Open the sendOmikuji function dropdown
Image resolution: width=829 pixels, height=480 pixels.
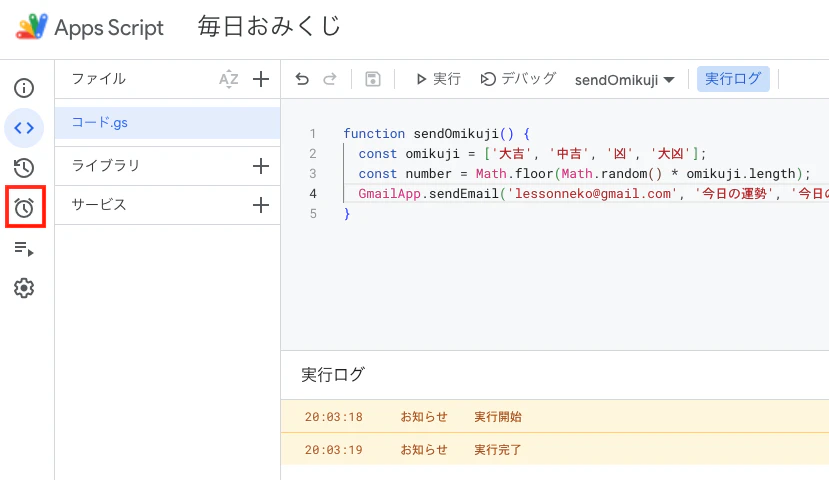coord(624,80)
